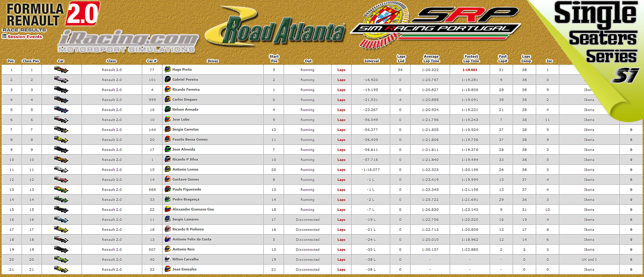Viewport: 644px width, 277px height.
Task: Click Ricardo P Silva's helmet icon
Action: [x=168, y=159]
